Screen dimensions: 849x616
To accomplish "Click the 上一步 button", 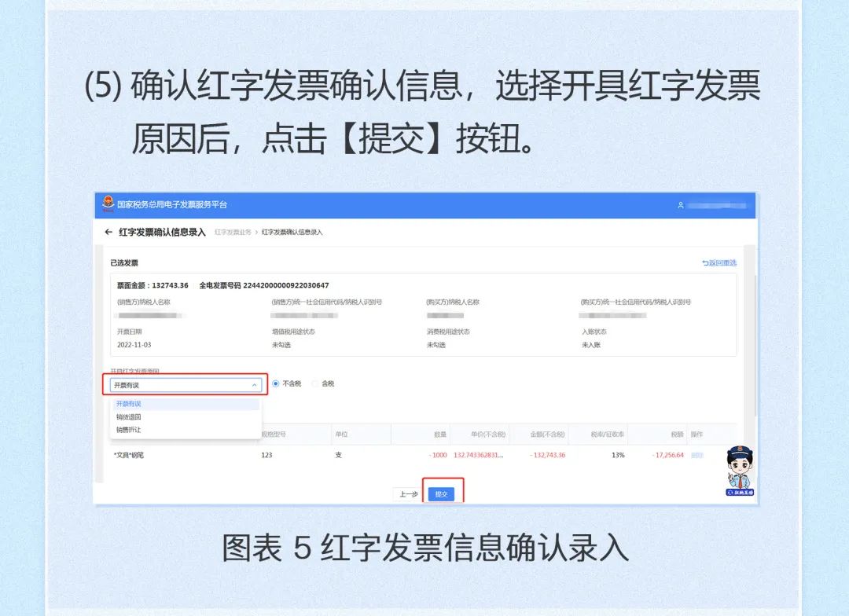I will pyautogui.click(x=409, y=494).
